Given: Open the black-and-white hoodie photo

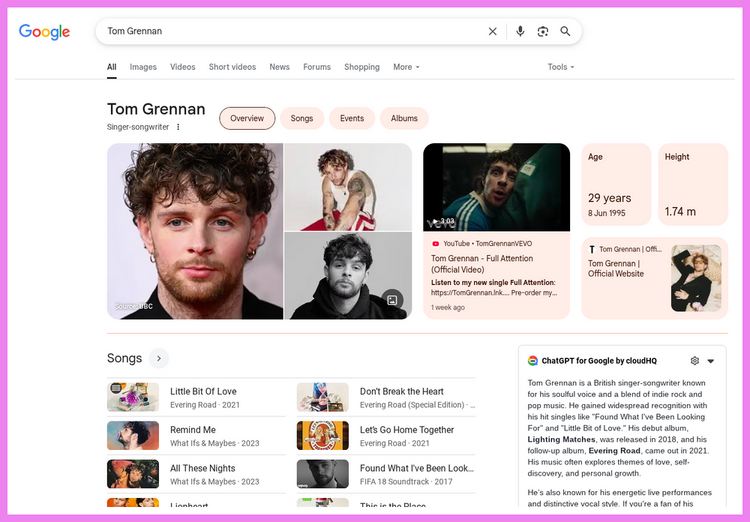Looking at the screenshot, I should pyautogui.click(x=348, y=276).
